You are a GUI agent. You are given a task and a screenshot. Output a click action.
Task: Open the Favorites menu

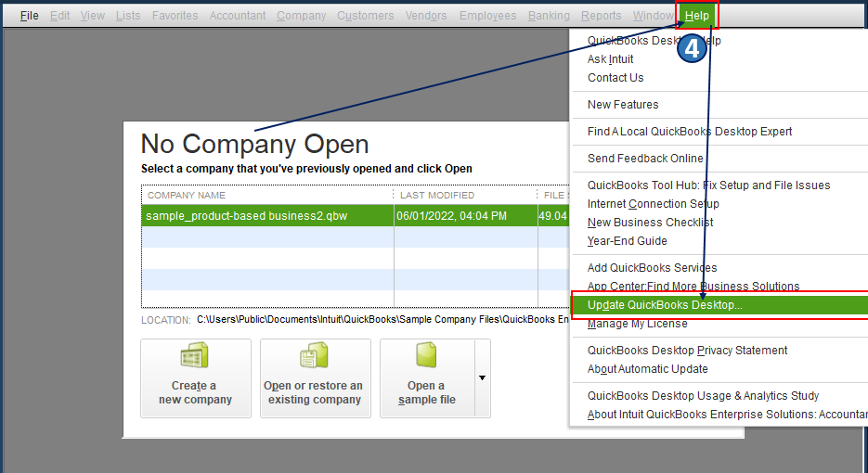175,16
